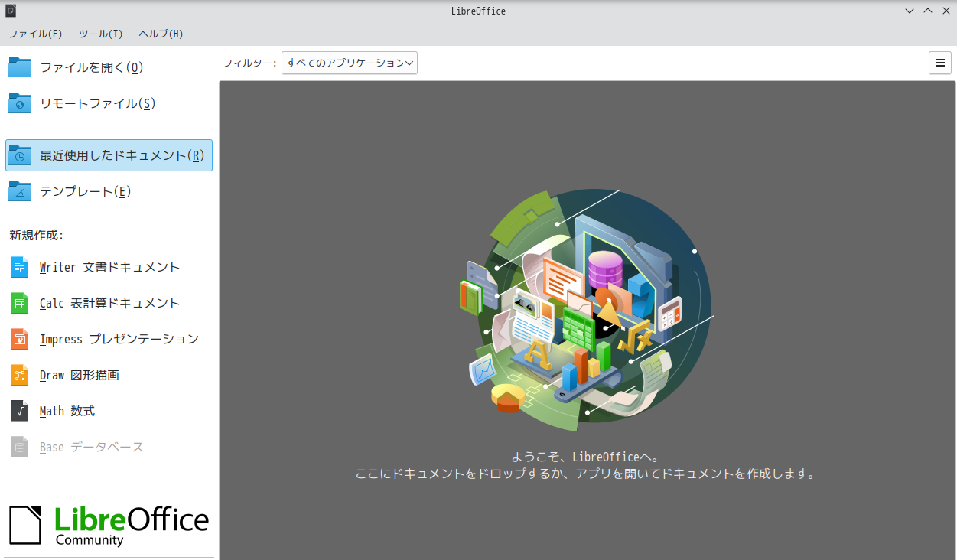
Task: Open the ファイル(F) menu
Action: point(35,34)
